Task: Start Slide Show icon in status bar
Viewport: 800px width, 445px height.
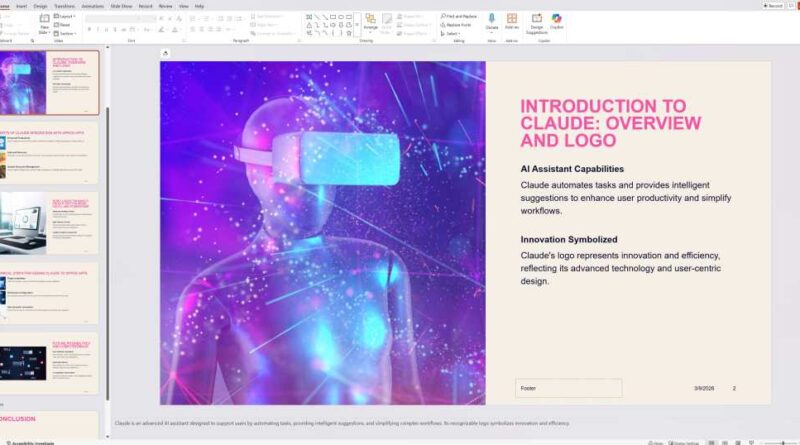Action: pyautogui.click(x=751, y=443)
